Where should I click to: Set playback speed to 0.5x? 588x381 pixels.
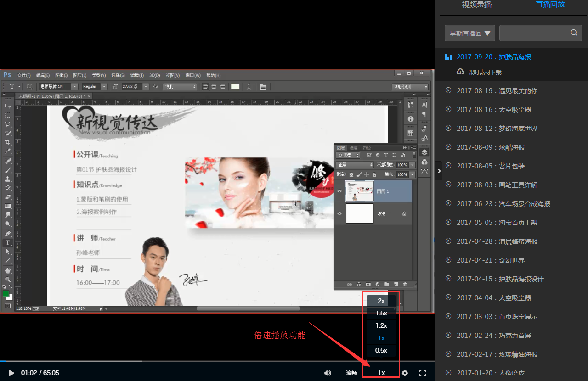[381, 350]
